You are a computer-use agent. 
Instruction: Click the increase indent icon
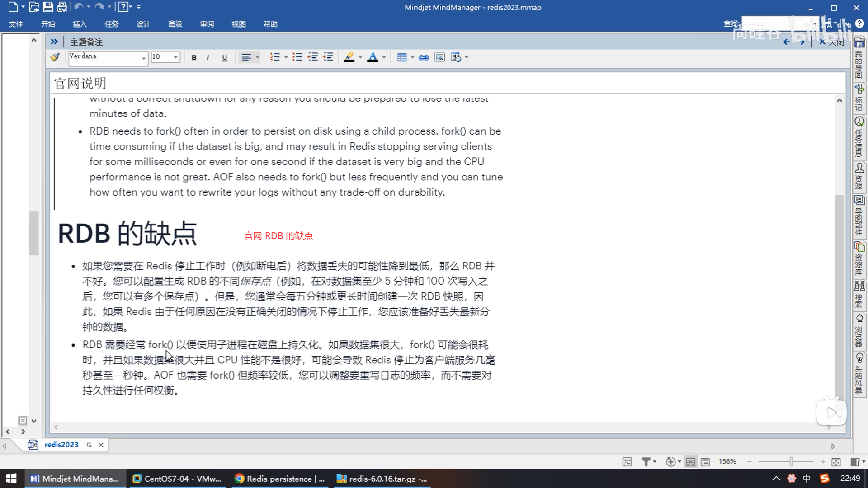[x=328, y=57]
